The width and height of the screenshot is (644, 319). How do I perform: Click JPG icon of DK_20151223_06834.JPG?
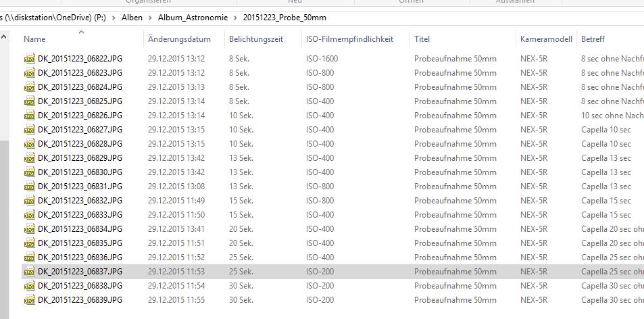[x=29, y=229]
